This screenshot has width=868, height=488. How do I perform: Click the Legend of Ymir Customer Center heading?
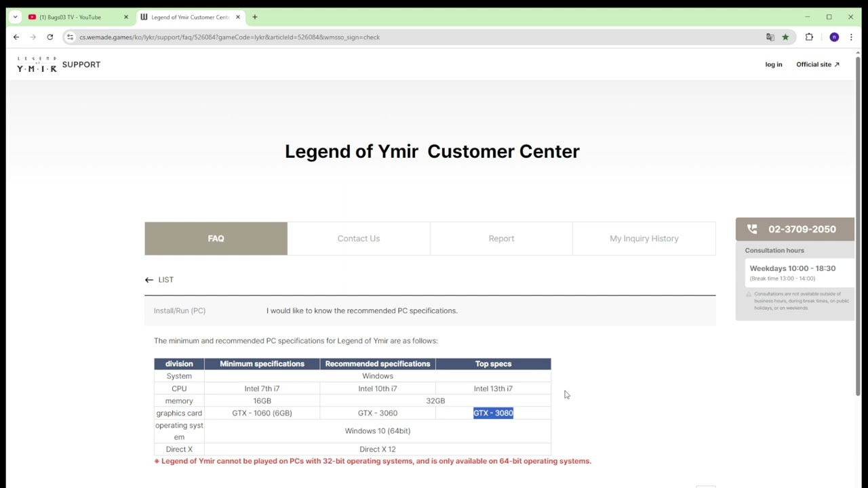tap(432, 151)
